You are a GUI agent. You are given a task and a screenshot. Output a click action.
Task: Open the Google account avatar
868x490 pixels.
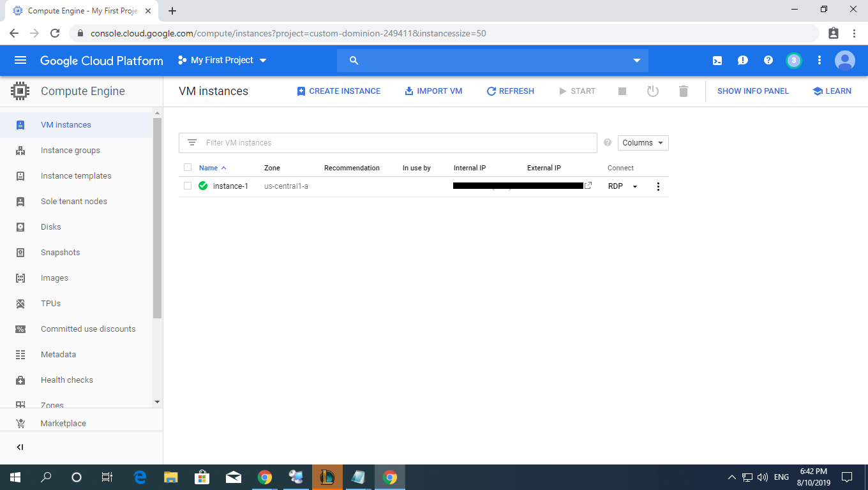(845, 61)
